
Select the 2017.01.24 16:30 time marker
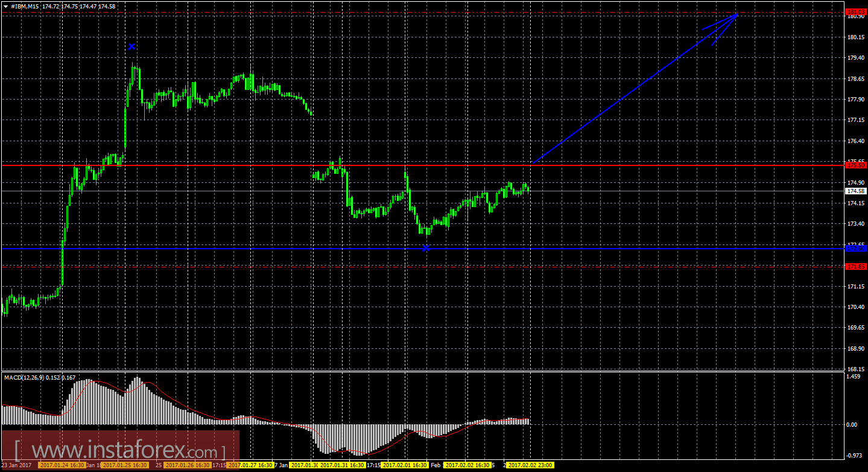(62, 465)
